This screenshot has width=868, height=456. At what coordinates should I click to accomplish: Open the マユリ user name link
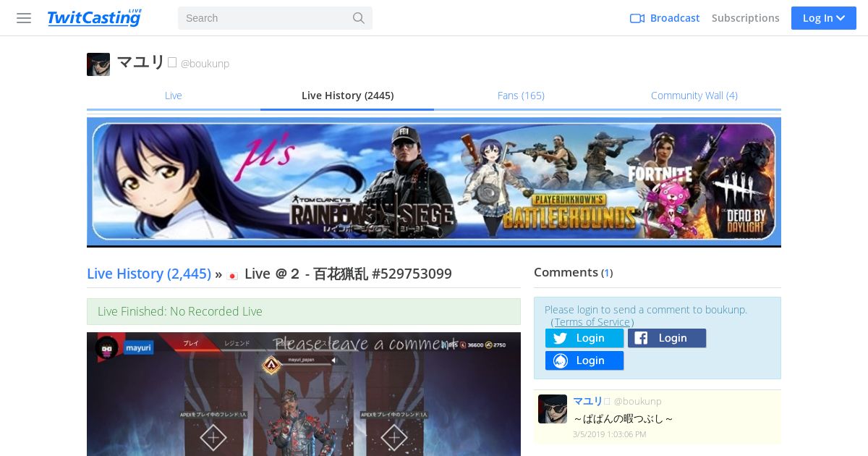coord(141,63)
